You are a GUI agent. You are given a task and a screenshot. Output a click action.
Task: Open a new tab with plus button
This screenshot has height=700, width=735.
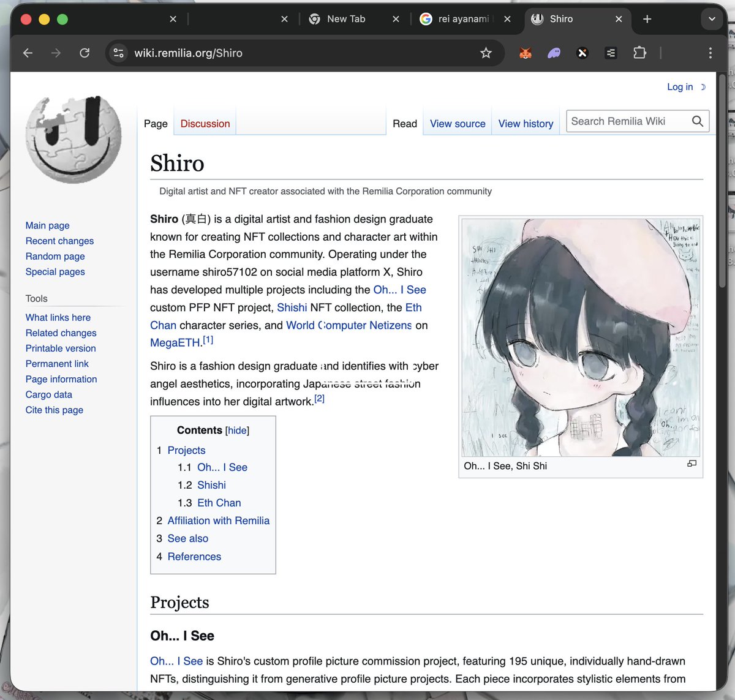(x=647, y=19)
